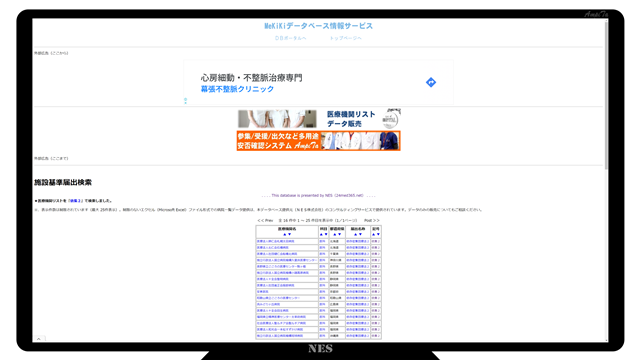
Task: Click 記号 link in 広島県 row
Action: click(x=376, y=304)
